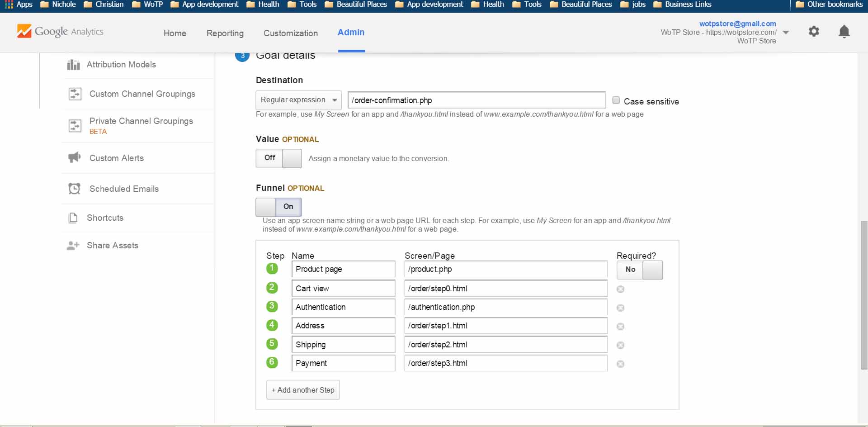Edit the /order/step3.html field
Image resolution: width=868 pixels, height=427 pixels.
pyautogui.click(x=506, y=363)
